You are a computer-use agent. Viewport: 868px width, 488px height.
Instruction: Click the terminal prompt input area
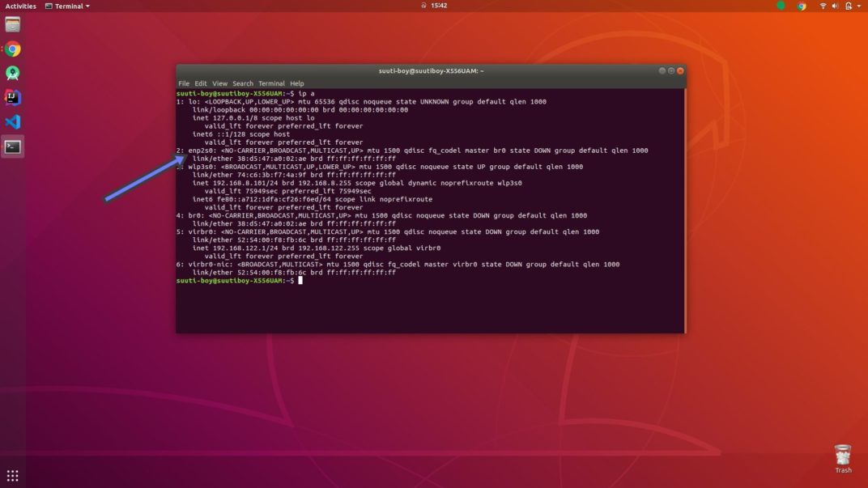click(x=302, y=279)
